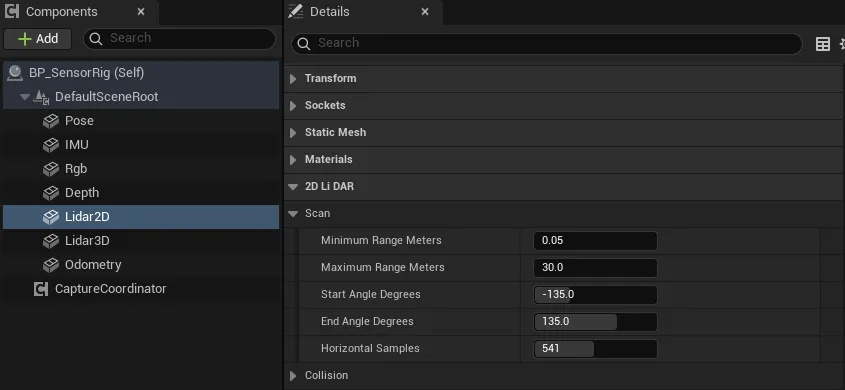Click the End Angle Degrees slider field
This screenshot has height=390, width=845.
[x=595, y=322]
